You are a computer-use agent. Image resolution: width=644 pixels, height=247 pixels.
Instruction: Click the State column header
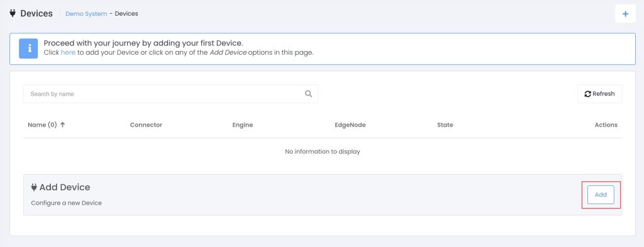coord(445,125)
